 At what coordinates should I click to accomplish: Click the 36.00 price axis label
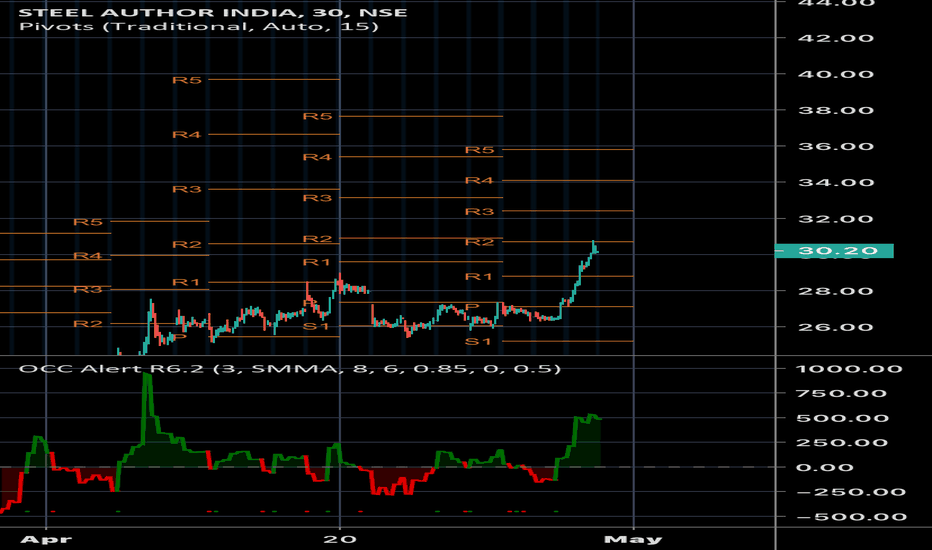point(836,146)
